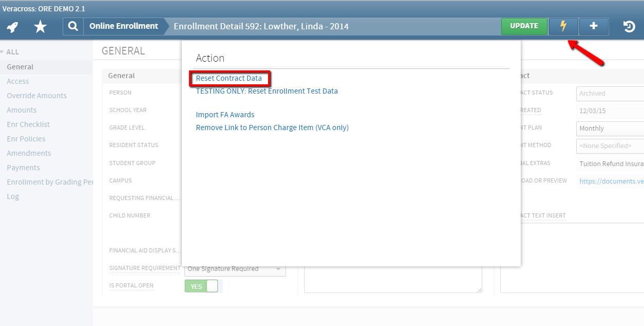Click the lightning bolt action icon

(x=563, y=26)
